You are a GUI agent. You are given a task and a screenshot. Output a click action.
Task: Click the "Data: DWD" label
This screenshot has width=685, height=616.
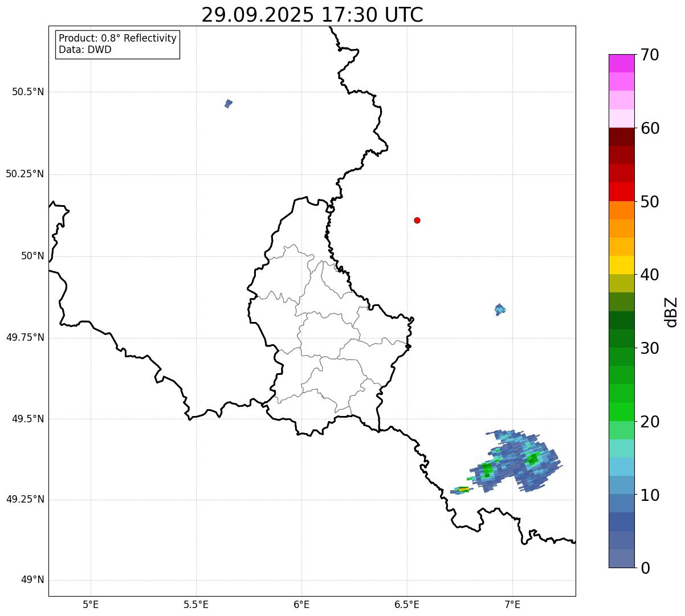click(x=85, y=50)
